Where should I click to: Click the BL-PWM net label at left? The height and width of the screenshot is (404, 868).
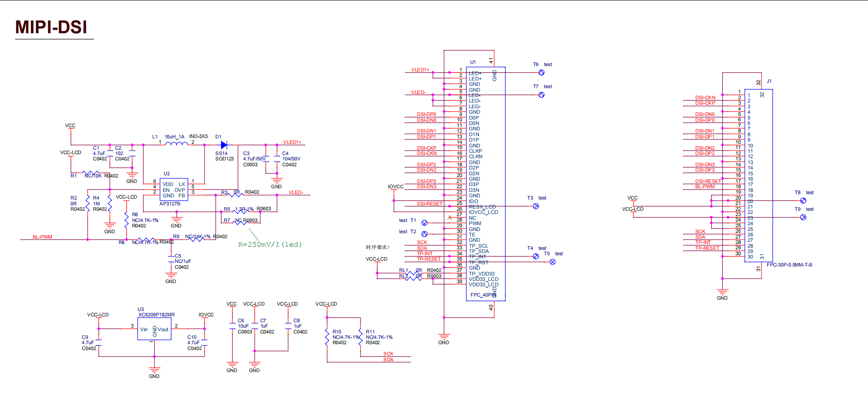point(42,237)
